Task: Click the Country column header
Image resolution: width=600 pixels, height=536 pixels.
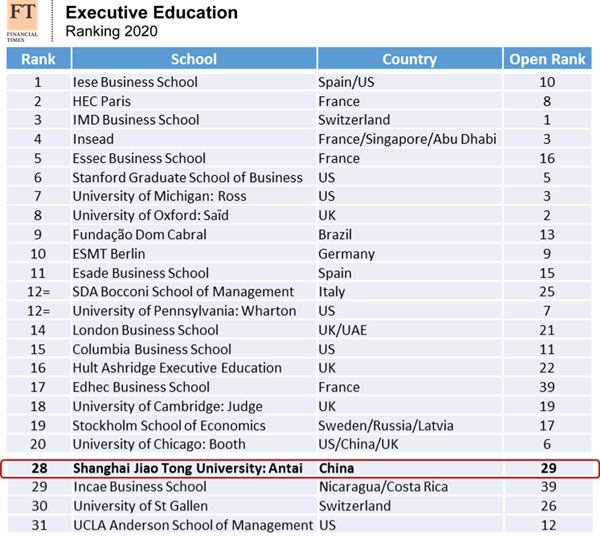Action: (x=409, y=60)
